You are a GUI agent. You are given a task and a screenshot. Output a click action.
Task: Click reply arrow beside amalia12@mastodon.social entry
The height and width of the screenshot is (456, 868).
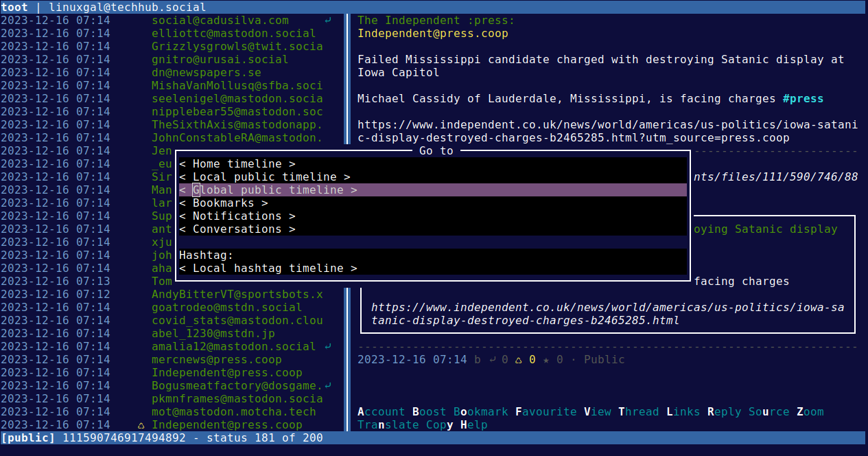click(327, 346)
